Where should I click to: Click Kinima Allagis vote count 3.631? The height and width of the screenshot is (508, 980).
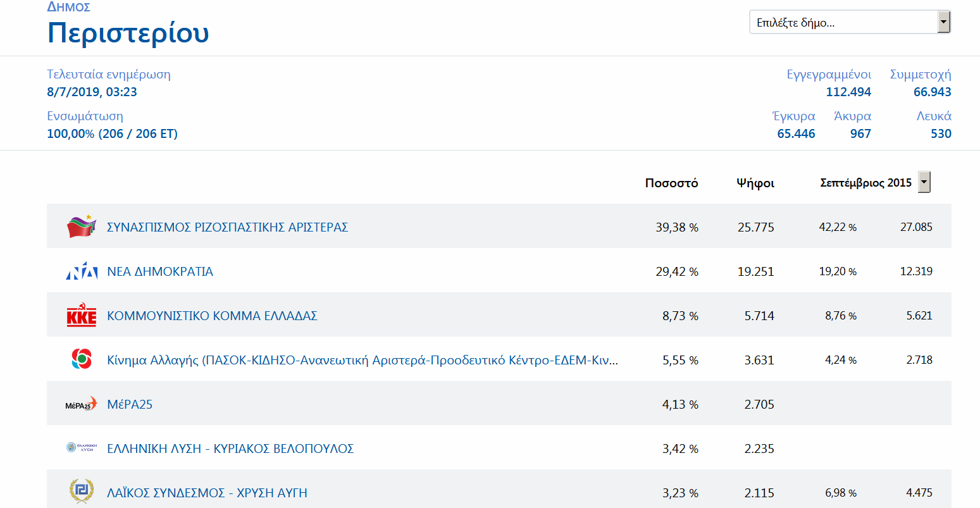(x=759, y=360)
